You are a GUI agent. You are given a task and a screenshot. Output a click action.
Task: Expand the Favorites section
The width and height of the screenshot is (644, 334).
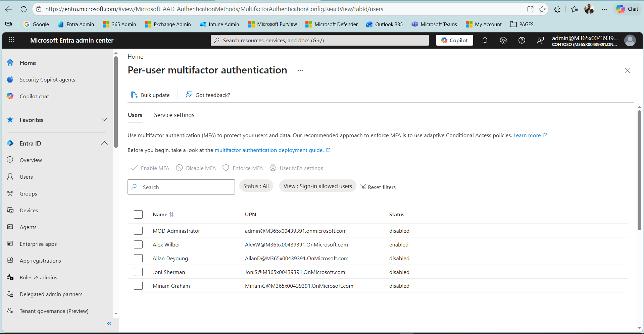104,120
